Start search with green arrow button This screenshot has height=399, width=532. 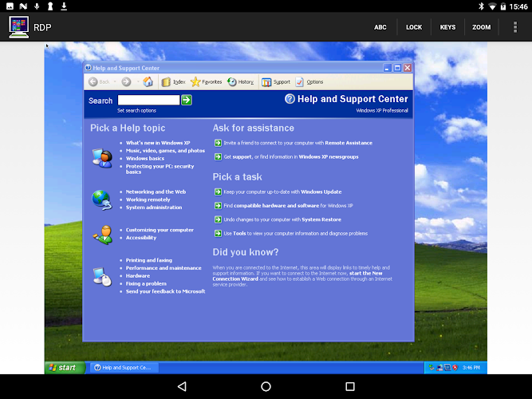[x=187, y=100]
